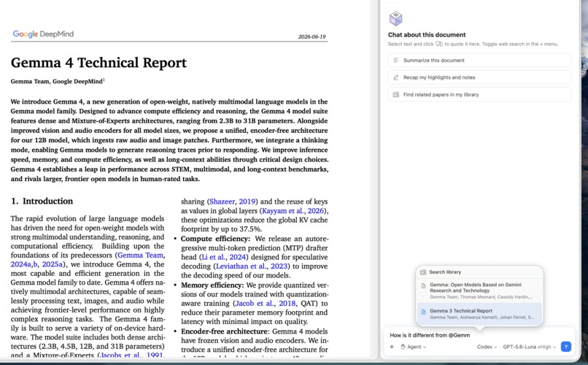
Task: Open the Gemma Team citation link
Action: point(141,255)
